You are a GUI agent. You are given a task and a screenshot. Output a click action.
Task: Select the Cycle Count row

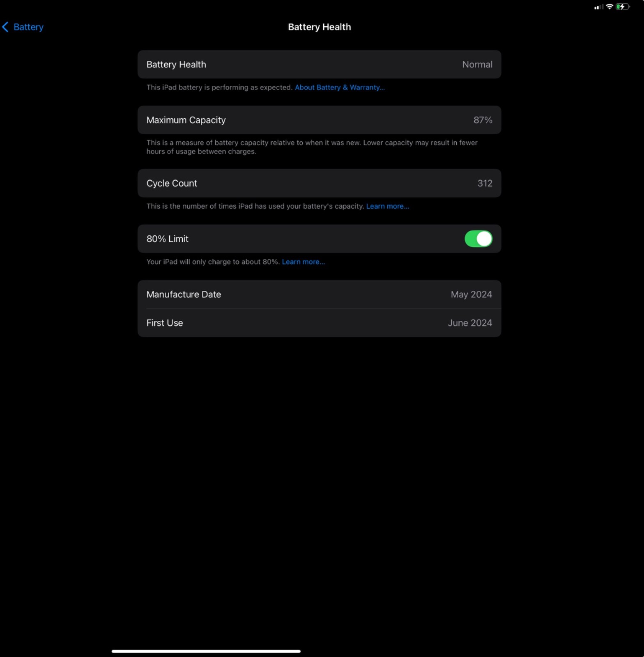click(x=319, y=183)
